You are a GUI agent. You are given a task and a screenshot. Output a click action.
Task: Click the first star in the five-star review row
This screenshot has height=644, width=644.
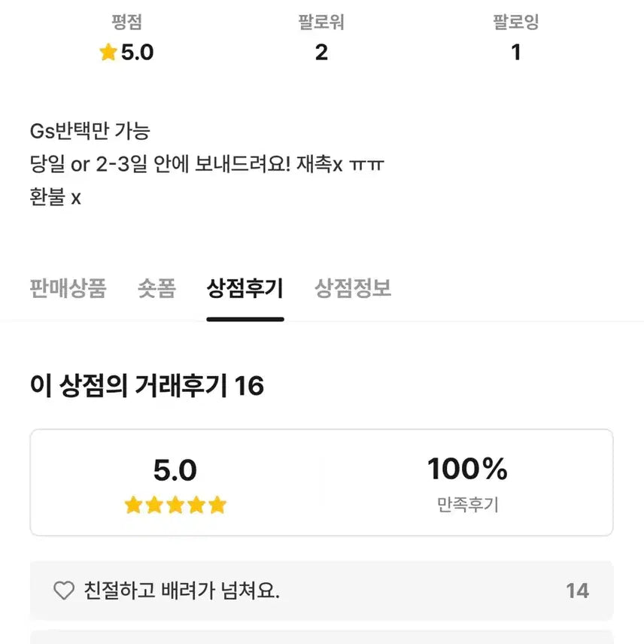(x=134, y=506)
